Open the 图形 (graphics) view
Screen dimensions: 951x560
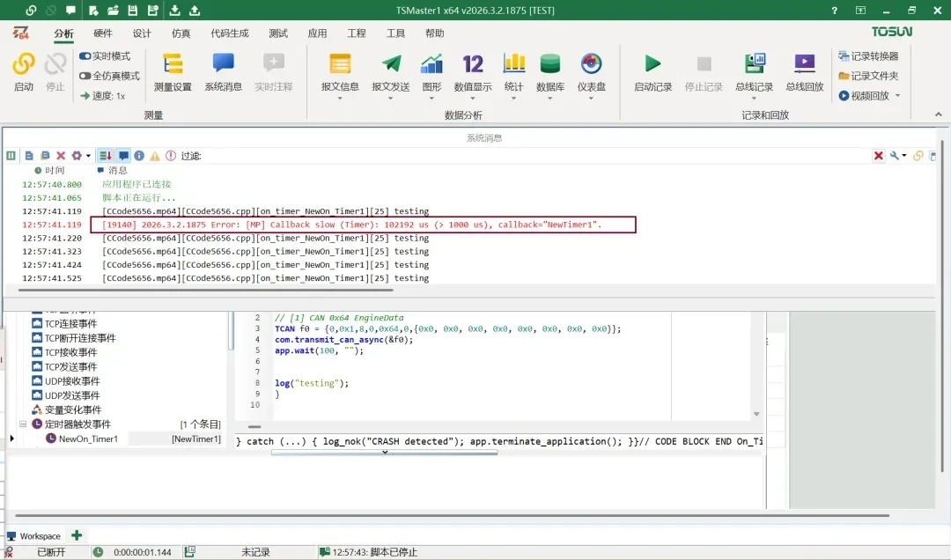(x=431, y=75)
